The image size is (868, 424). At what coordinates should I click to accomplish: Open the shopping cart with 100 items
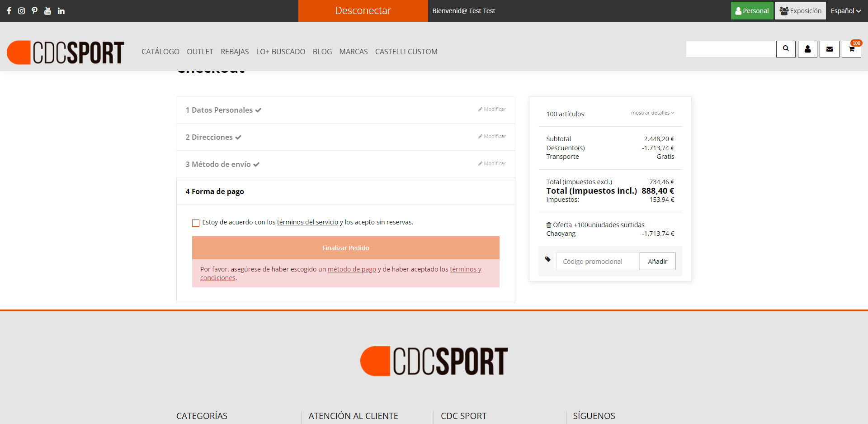pyautogui.click(x=852, y=49)
